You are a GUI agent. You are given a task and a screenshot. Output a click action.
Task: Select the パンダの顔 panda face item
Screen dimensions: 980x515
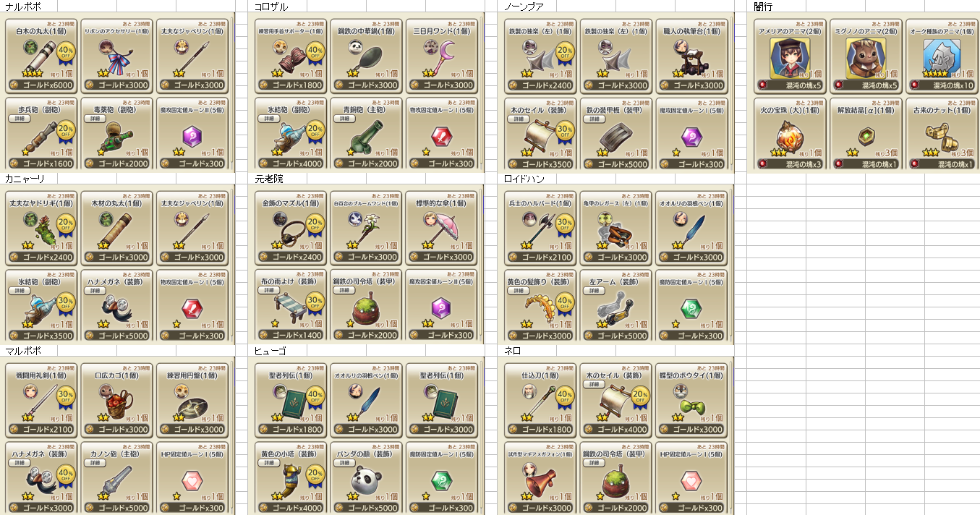pos(366,478)
